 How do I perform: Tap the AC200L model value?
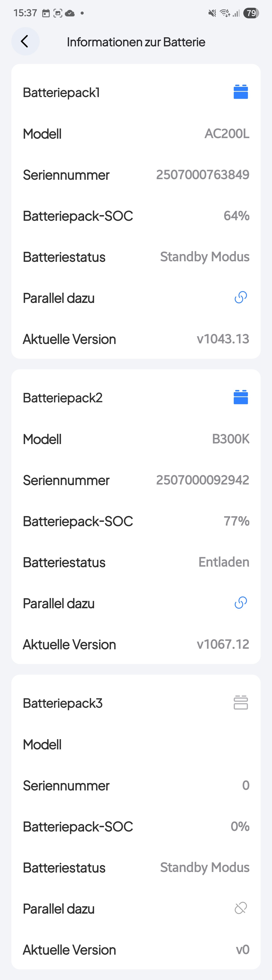click(227, 134)
